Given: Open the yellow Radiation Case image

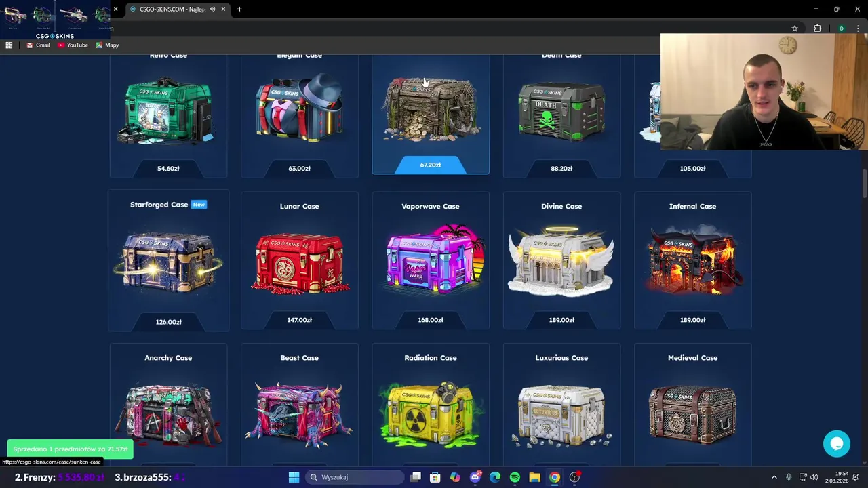Looking at the screenshot, I should pyautogui.click(x=431, y=414).
